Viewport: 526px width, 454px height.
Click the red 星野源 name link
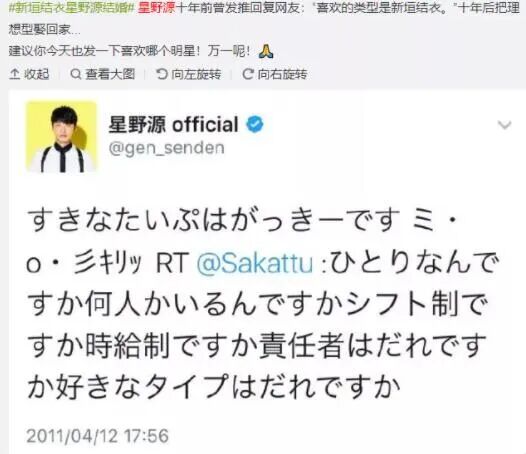(156, 8)
